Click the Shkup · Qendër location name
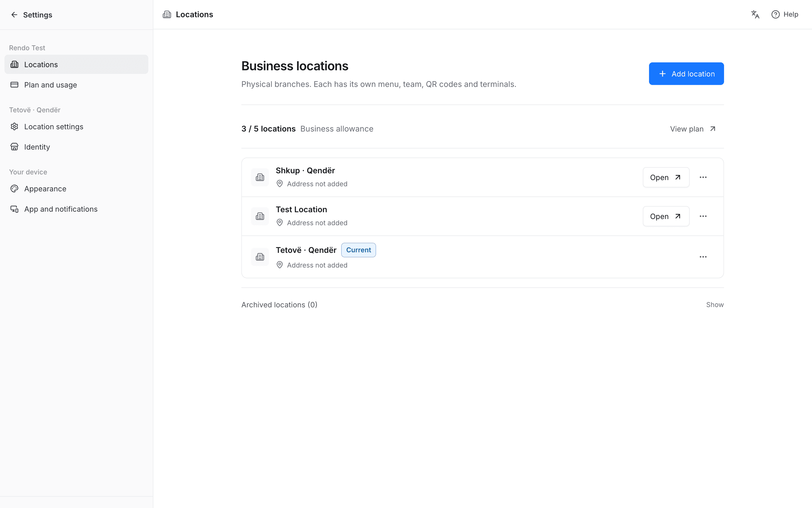 point(305,171)
